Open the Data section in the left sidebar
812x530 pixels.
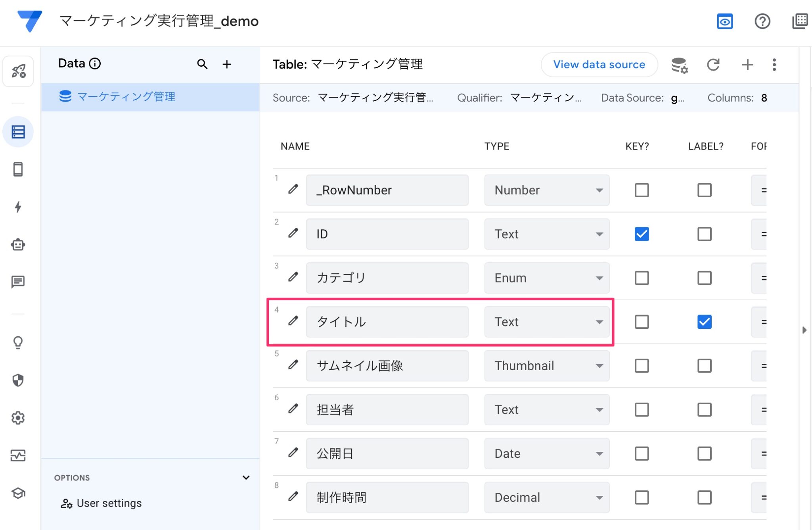click(18, 131)
